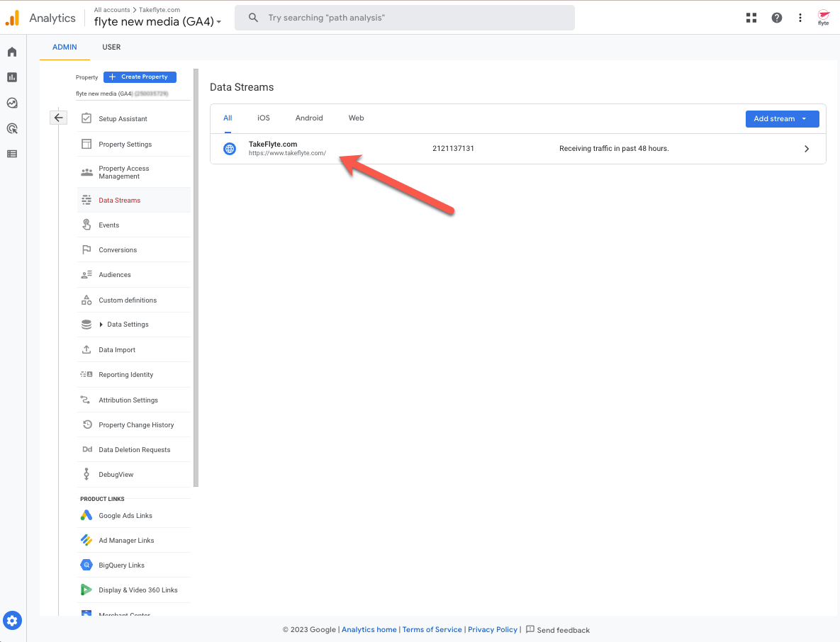This screenshot has height=642, width=840.
Task: Click the Admin gear icon
Action: pos(12,621)
